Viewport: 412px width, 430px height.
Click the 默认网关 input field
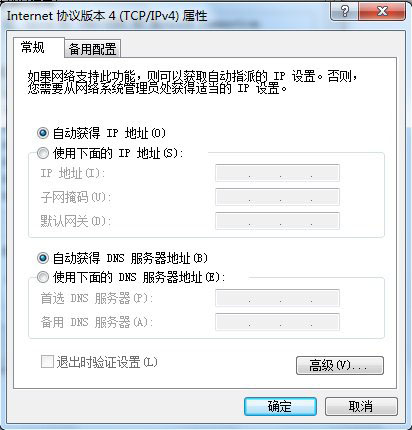tap(277, 221)
